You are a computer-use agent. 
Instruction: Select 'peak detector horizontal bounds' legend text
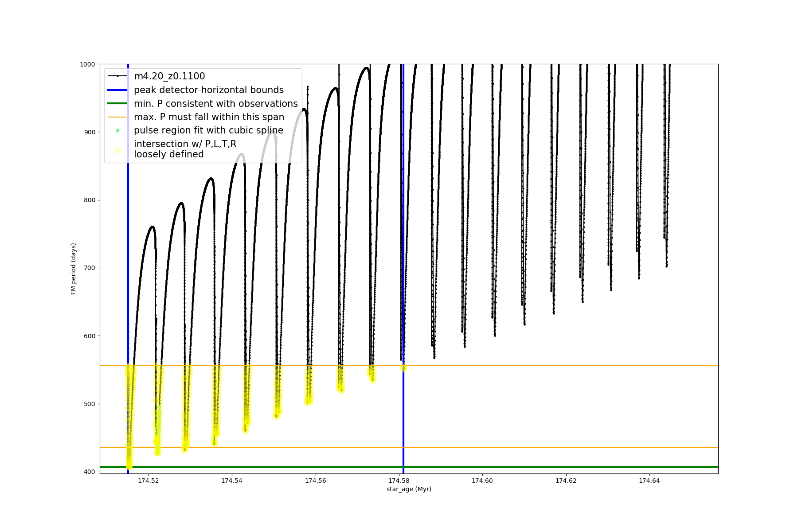pos(208,90)
